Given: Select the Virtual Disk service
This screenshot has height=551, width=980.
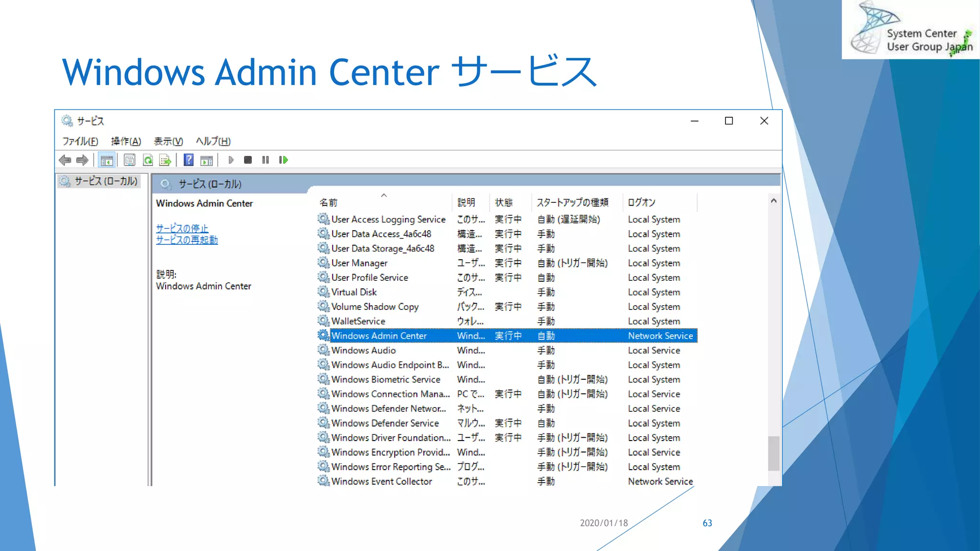Looking at the screenshot, I should tap(507, 292).
